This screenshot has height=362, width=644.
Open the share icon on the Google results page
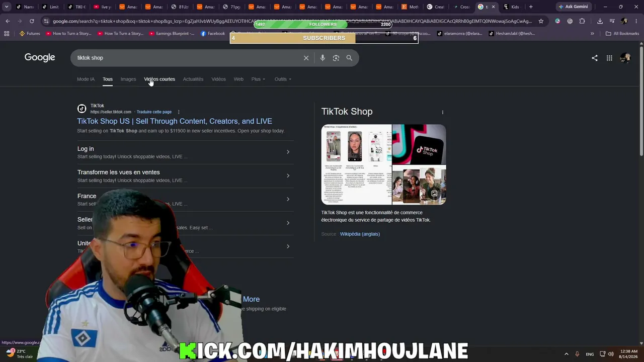click(595, 58)
